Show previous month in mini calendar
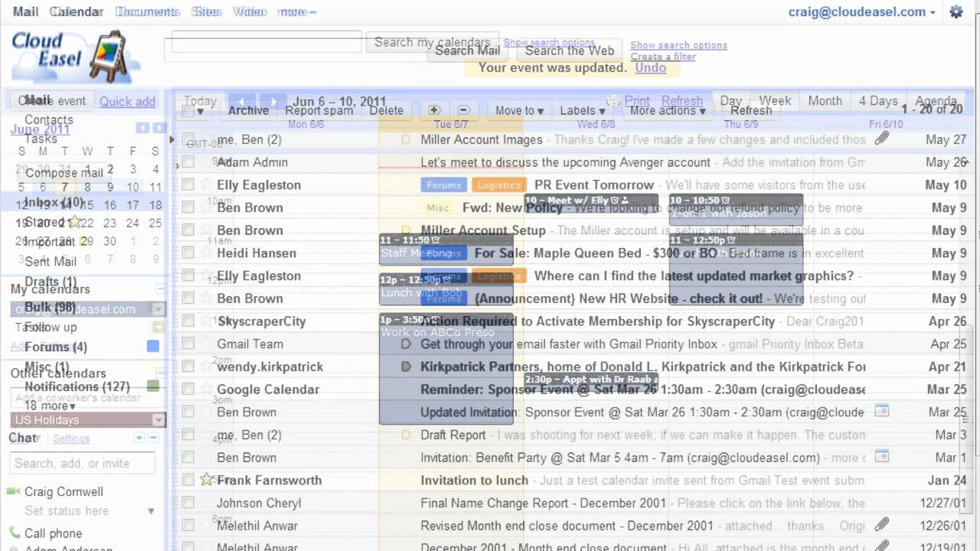This screenshot has height=551, width=980. click(142, 128)
